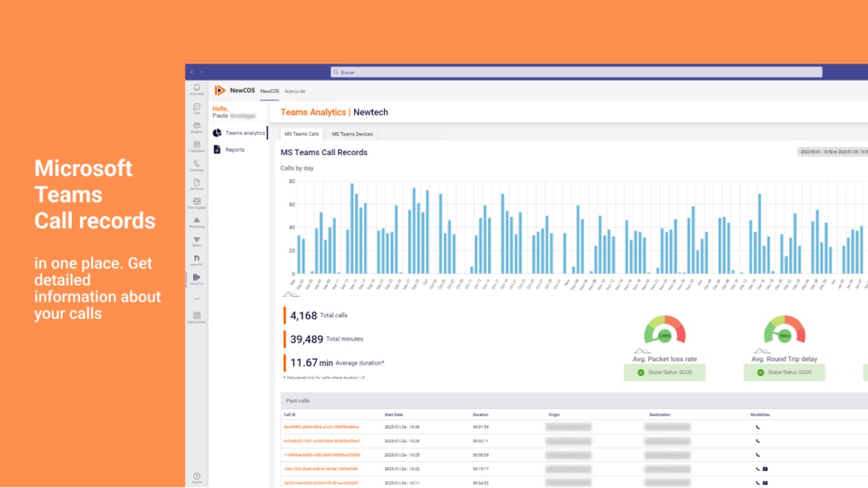Switch to MS Teams Devices tab
This screenshot has height=488, width=868.
pos(352,134)
